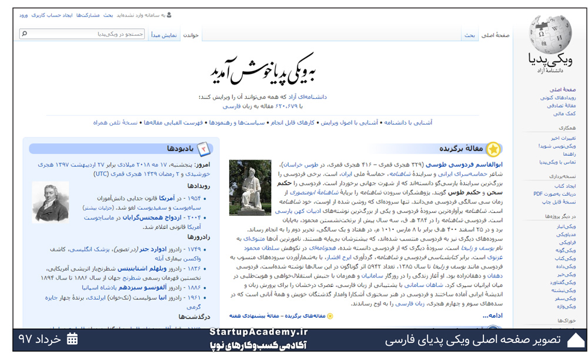
Task: Open ویکی‌واژه project link
Action: click(x=566, y=306)
